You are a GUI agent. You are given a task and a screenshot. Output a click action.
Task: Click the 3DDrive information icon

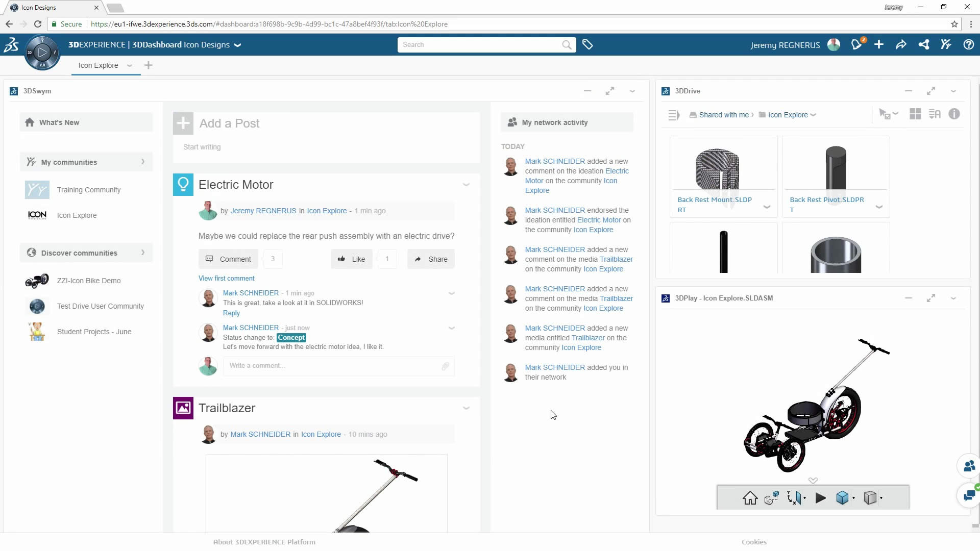pos(954,114)
